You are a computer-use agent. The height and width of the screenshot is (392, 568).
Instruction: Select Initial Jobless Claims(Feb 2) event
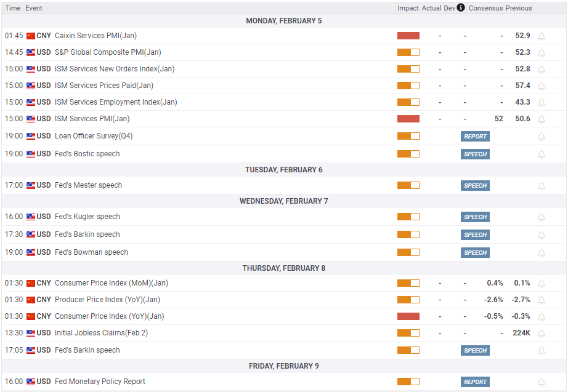click(102, 333)
